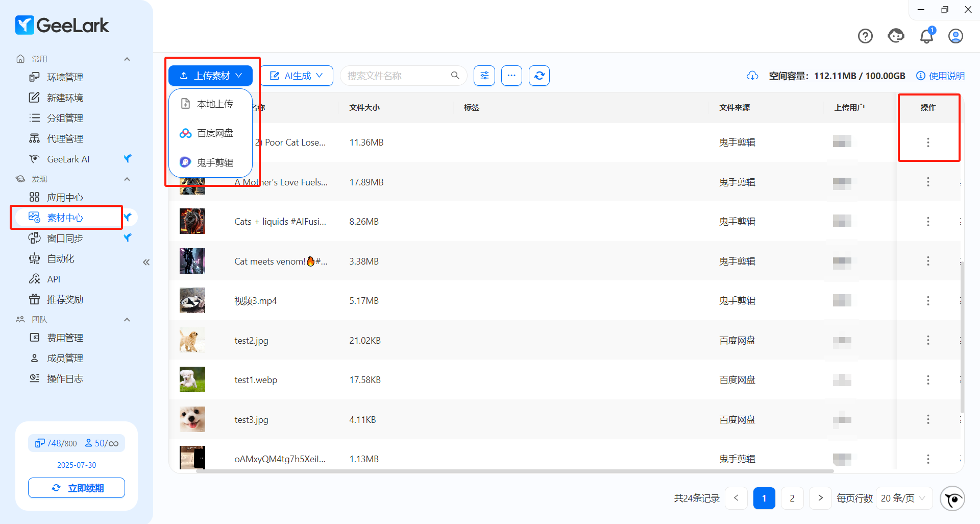
Task: Select 百度网盘 from upload menu
Action: 214,133
